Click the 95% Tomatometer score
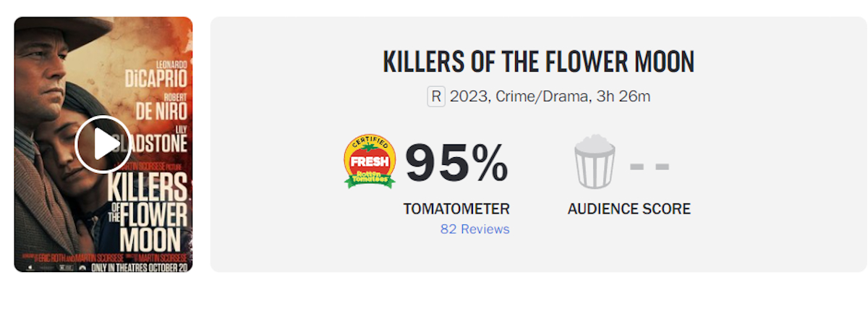Screen dimensions: 868x312 [456, 164]
